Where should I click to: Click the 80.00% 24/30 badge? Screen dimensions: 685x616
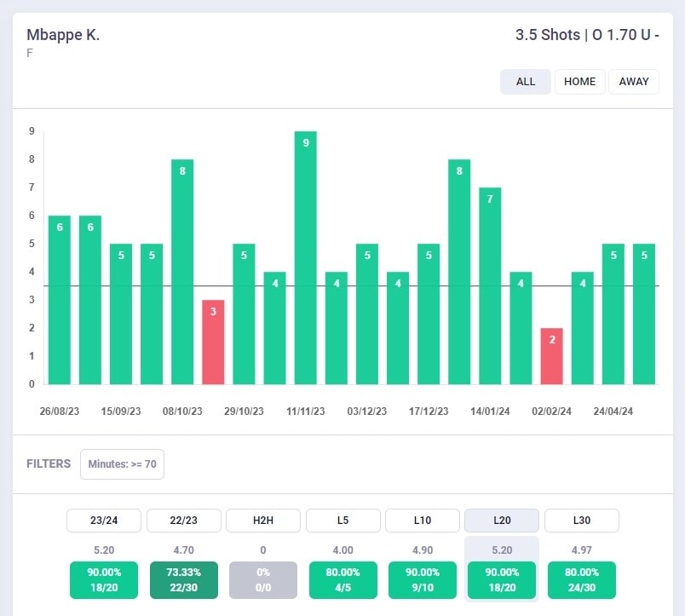point(582,579)
